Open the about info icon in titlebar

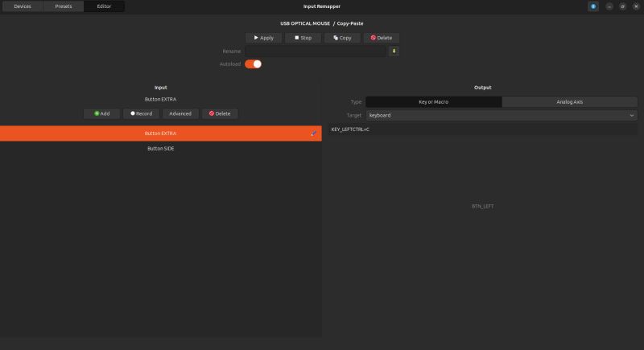point(593,6)
